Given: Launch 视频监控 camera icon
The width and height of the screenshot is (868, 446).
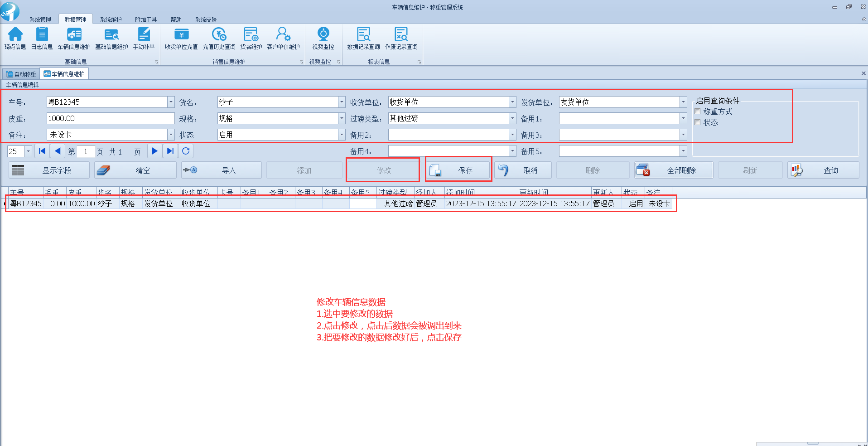Looking at the screenshot, I should tap(323, 38).
